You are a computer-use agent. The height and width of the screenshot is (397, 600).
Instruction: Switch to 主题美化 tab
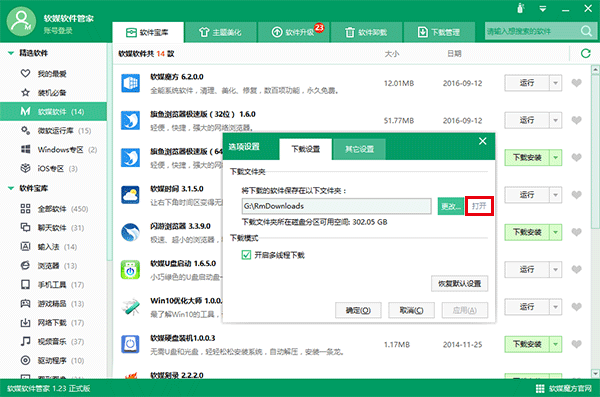(x=220, y=32)
